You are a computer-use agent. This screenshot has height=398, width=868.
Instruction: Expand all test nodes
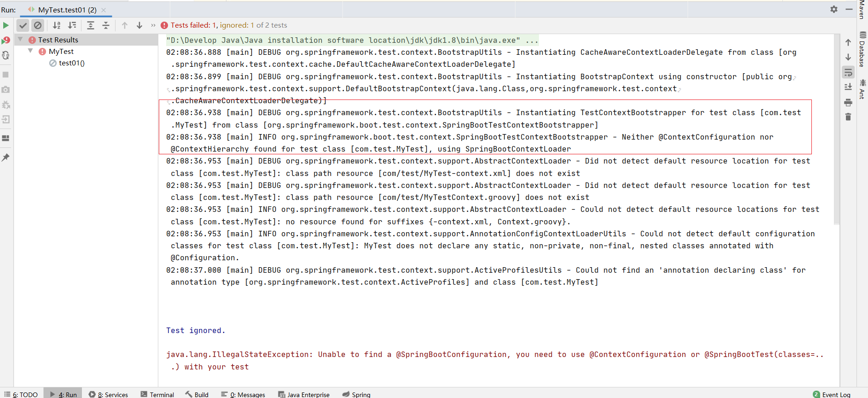tap(91, 25)
